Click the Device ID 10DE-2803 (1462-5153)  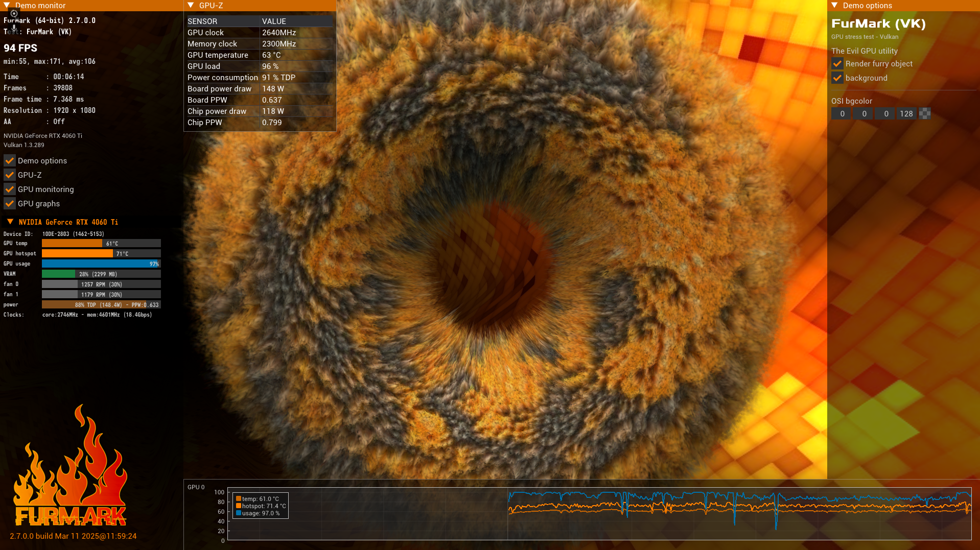pos(73,234)
